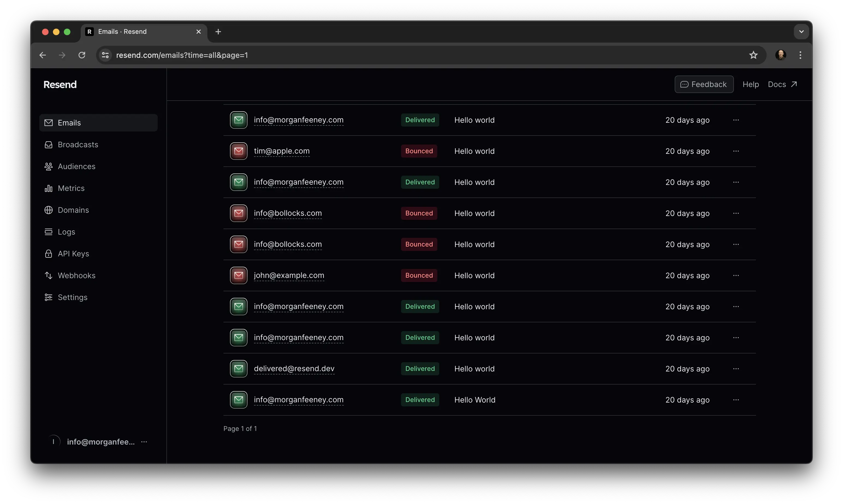This screenshot has width=843, height=504.
Task: Click the Feedback button
Action: 704,84
